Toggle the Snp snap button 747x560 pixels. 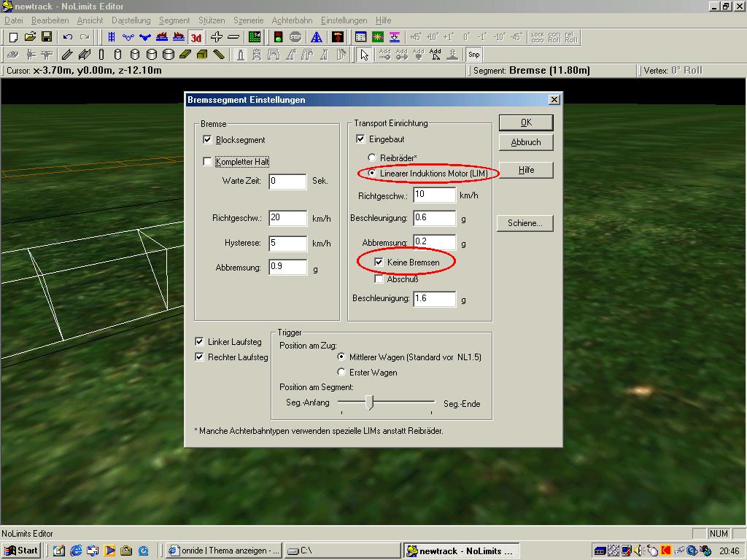[x=474, y=55]
